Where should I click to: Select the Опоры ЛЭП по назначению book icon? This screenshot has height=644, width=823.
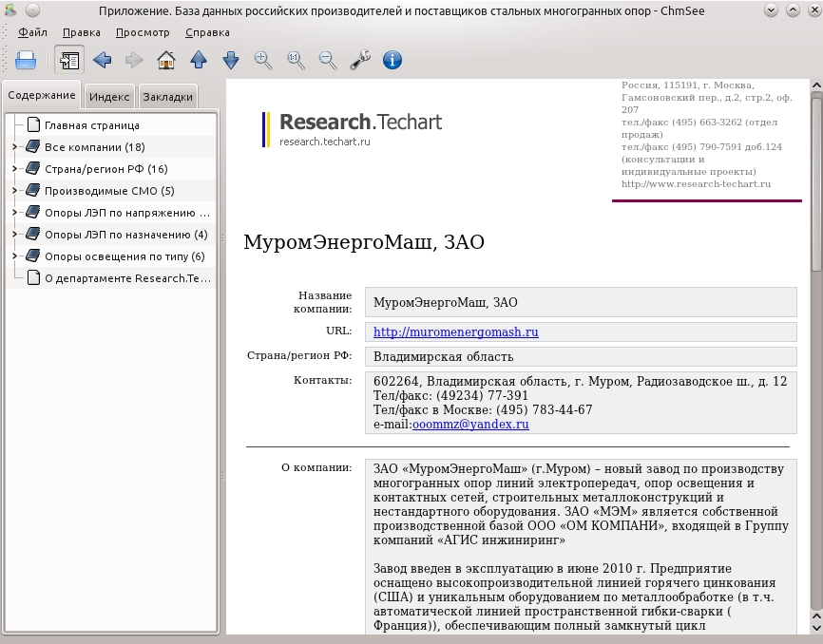point(32,234)
